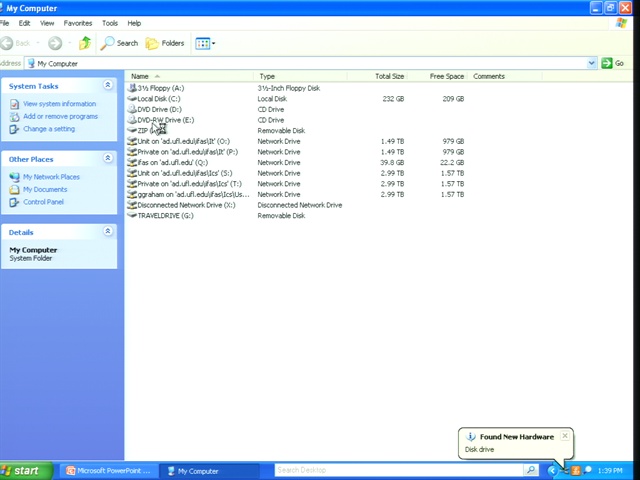This screenshot has height=480, width=640.
Task: Click My Computer taskbar button
Action: pos(210,471)
